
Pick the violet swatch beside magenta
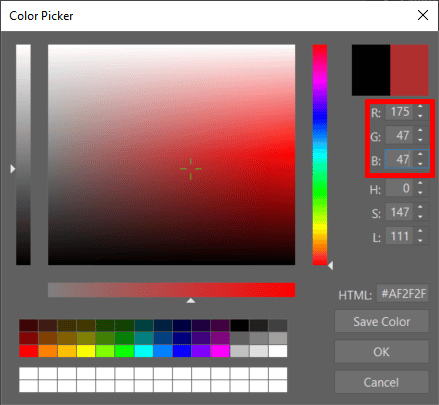201,351
